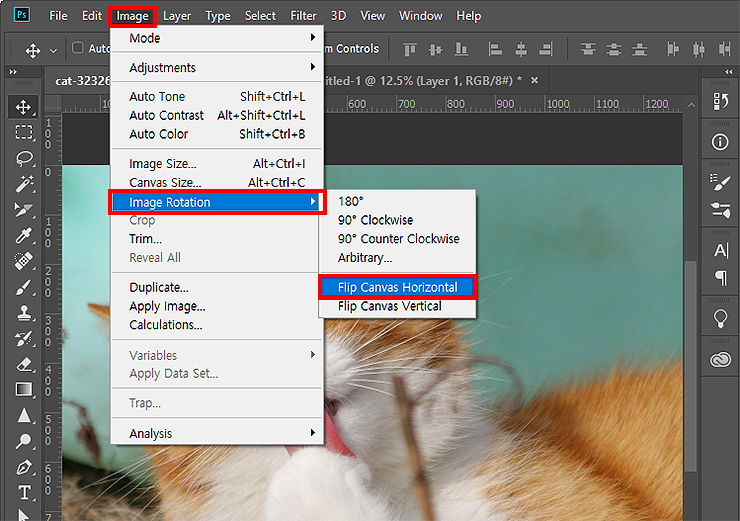Select the History Brush tool
This screenshot has height=521, width=740.
pos(23,338)
